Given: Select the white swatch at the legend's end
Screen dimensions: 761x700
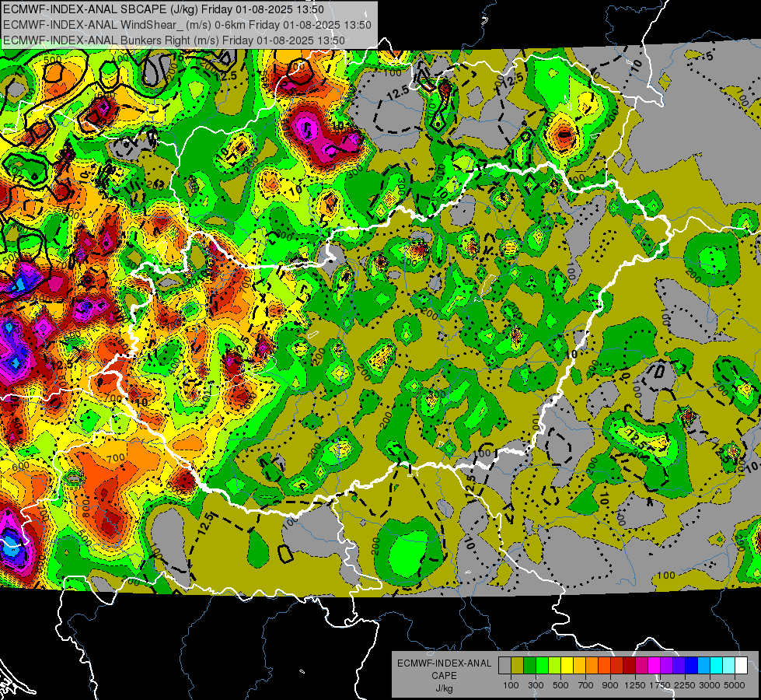Looking at the screenshot, I should point(741,665).
